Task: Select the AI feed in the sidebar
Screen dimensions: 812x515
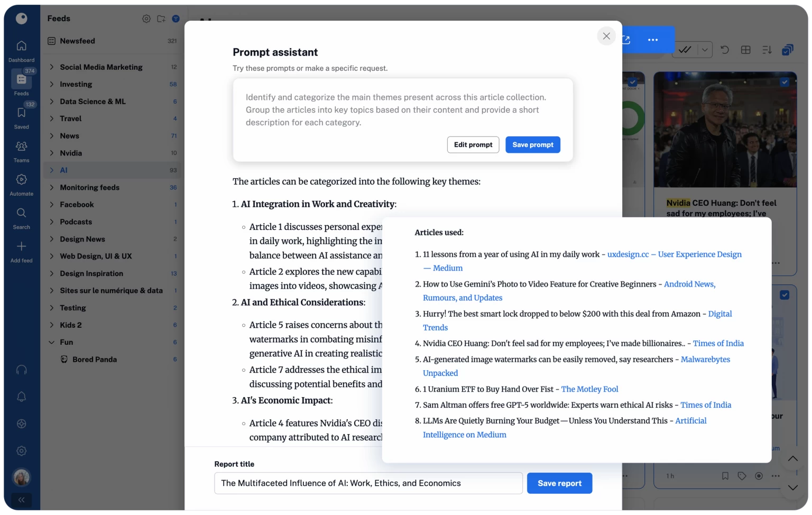Action: click(x=63, y=170)
